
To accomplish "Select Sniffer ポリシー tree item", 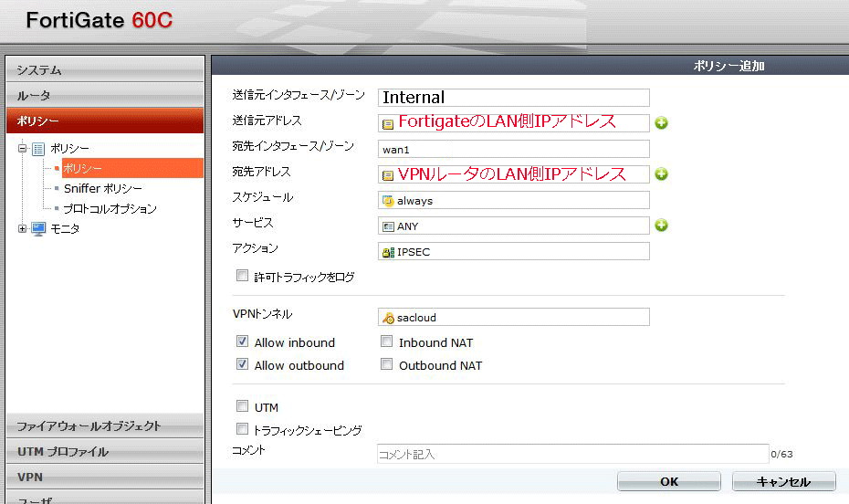I will [x=103, y=188].
